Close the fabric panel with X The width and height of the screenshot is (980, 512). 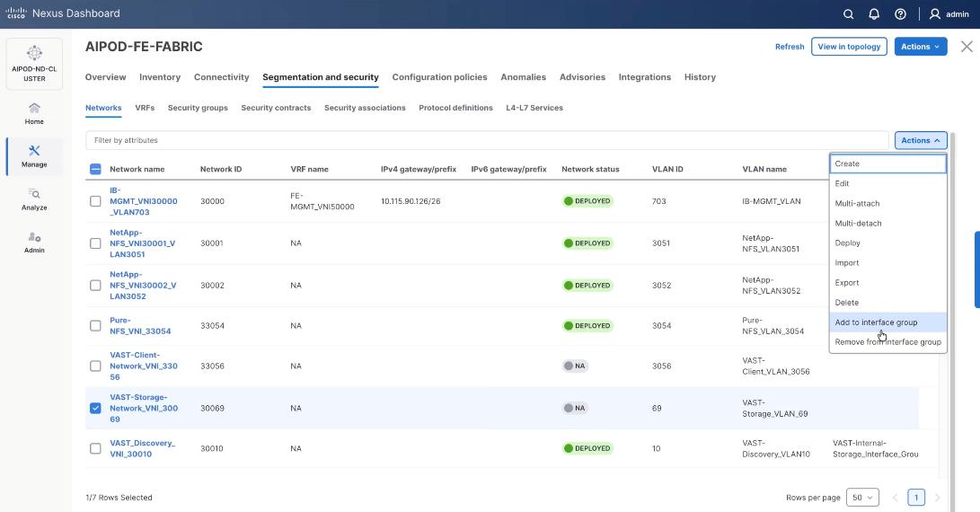[x=967, y=47]
